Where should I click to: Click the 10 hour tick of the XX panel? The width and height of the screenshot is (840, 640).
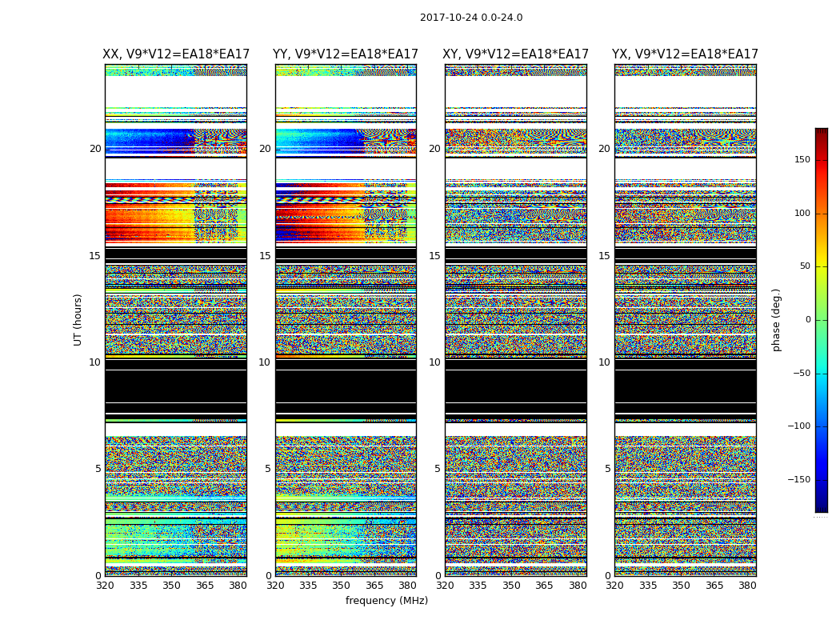click(x=95, y=362)
